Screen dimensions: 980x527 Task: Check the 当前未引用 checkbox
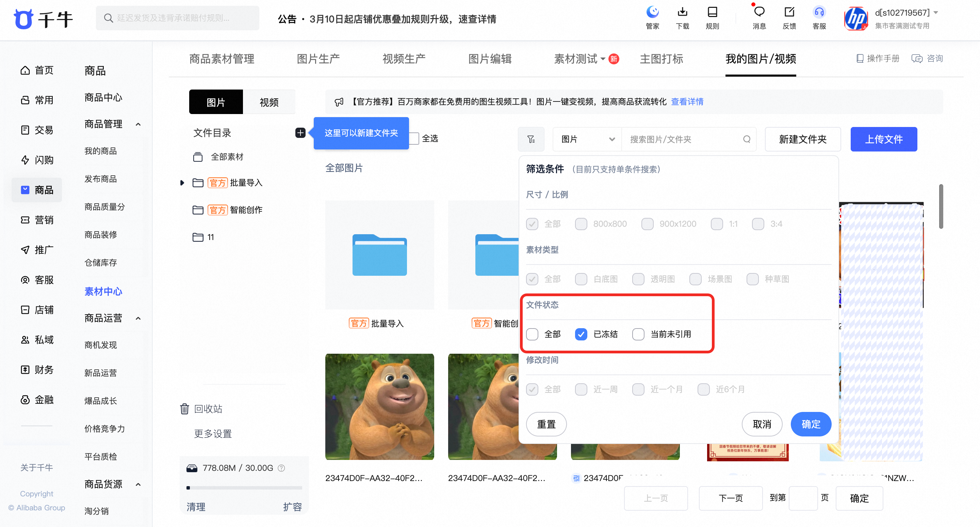click(638, 334)
